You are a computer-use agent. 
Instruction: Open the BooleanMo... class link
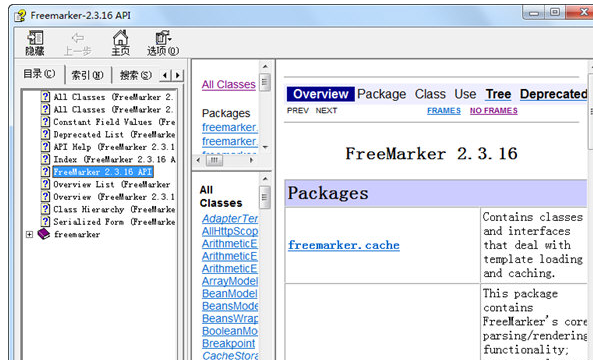tap(230, 331)
